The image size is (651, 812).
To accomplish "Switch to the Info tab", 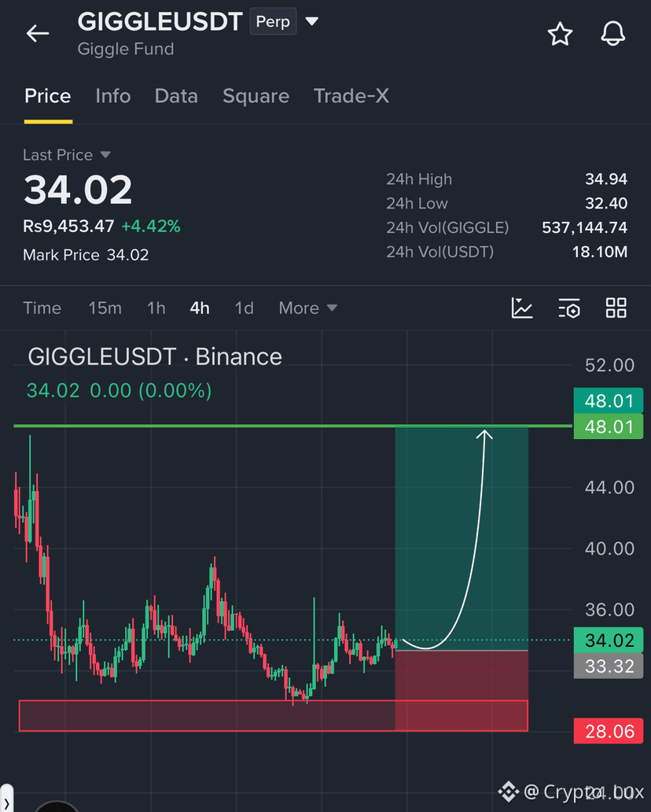I will pos(112,96).
